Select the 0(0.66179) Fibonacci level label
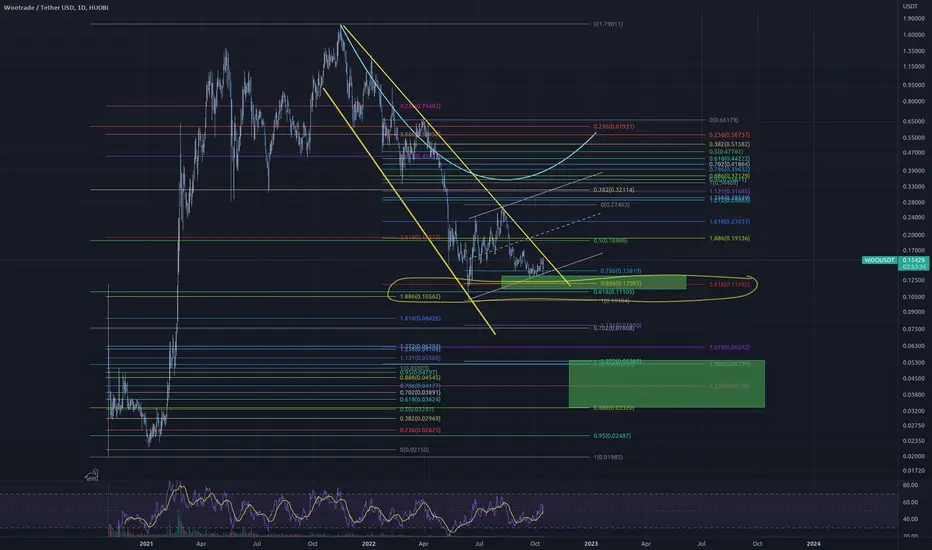Image resolution: width=932 pixels, height=550 pixels. pos(723,120)
